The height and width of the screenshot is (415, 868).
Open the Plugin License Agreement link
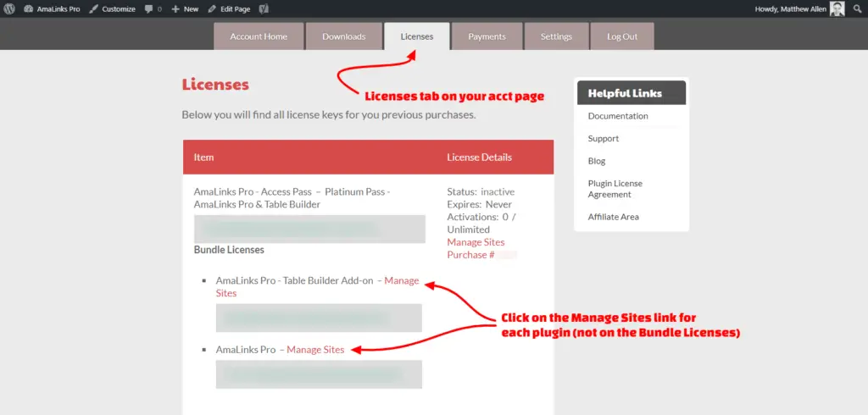(615, 189)
